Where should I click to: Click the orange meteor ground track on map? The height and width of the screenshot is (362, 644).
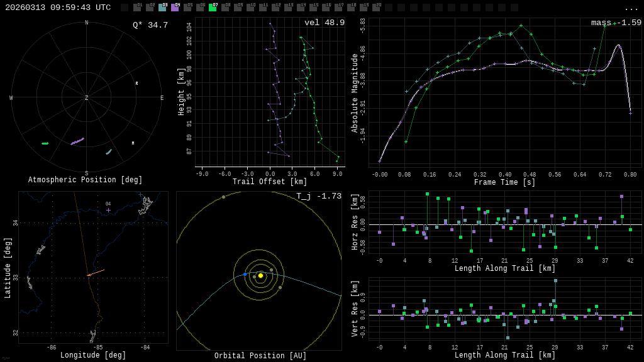pos(96,273)
